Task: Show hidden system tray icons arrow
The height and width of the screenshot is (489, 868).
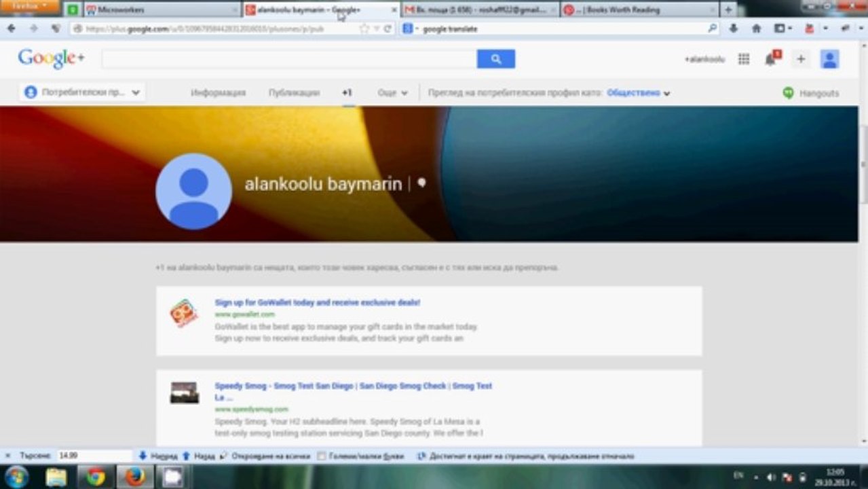Action: [756, 477]
